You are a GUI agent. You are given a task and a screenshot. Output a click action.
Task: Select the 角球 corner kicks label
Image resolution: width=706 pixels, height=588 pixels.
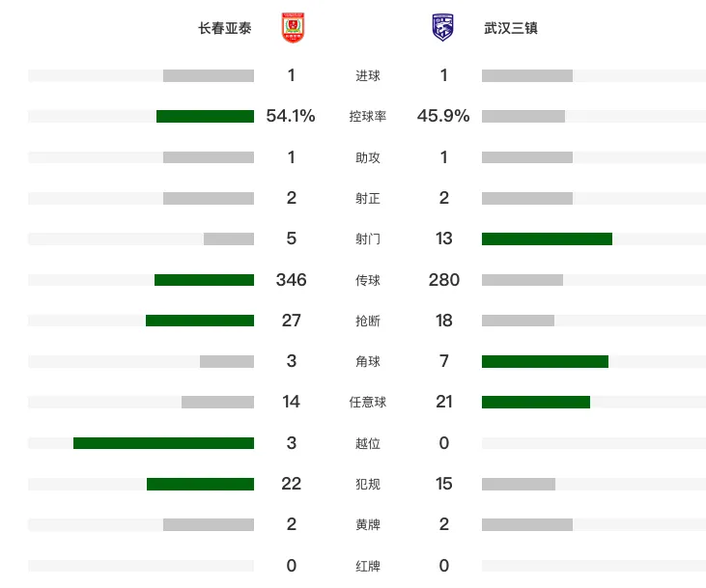coord(368,361)
